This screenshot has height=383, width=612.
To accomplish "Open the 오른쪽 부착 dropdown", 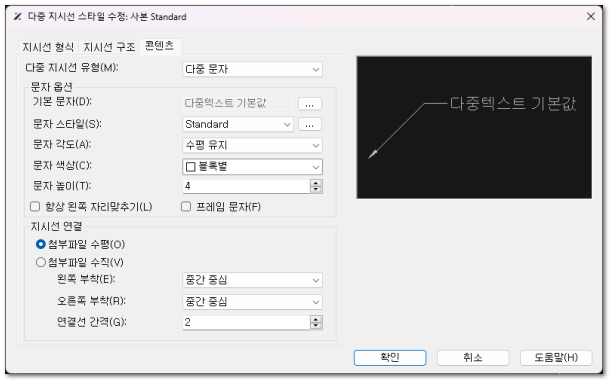I will (253, 302).
